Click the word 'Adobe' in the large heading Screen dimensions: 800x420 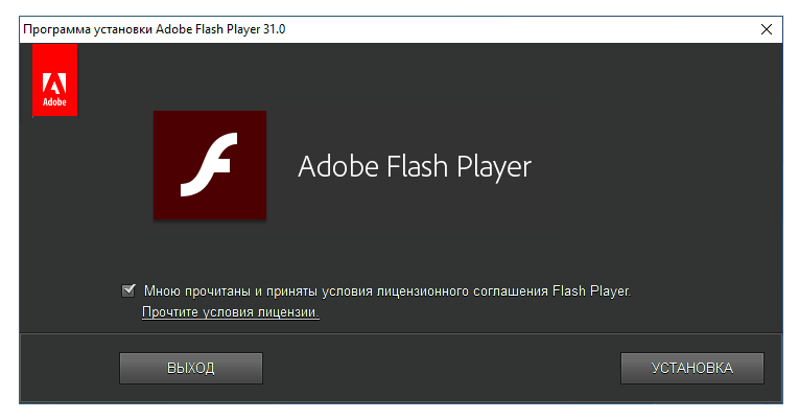click(339, 166)
